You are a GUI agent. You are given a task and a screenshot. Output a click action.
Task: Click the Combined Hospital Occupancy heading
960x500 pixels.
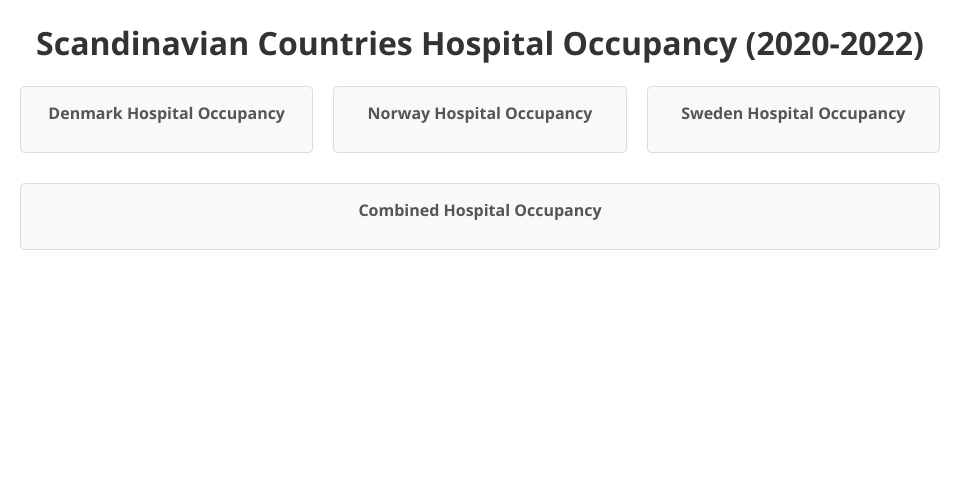(x=479, y=211)
